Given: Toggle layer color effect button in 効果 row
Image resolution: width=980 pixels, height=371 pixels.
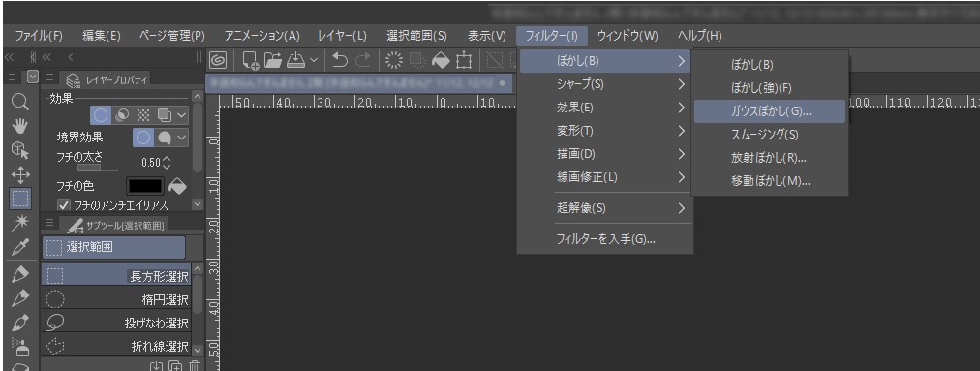Looking at the screenshot, I should click(122, 115).
